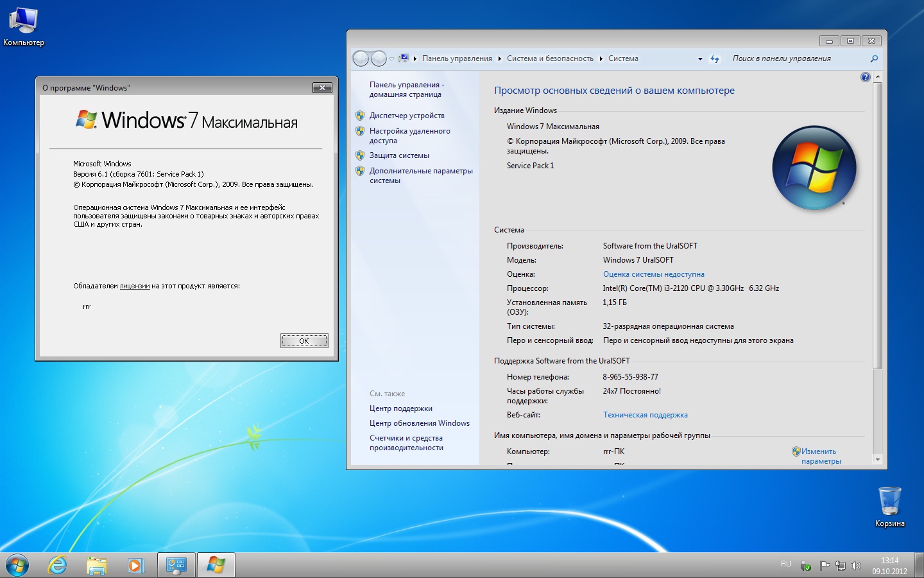Click the refresh icon in address bar
This screenshot has height=578, width=924.
(x=715, y=58)
